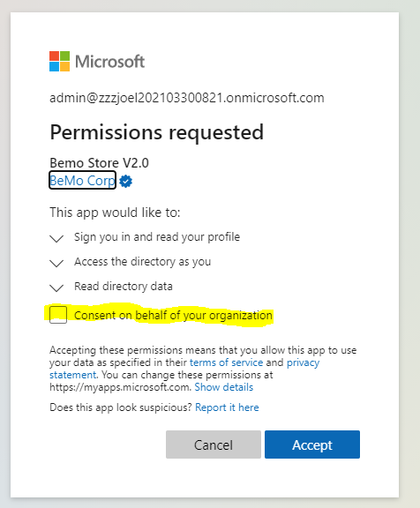Click the Cancel button
This screenshot has width=420, height=508.
coord(214,444)
